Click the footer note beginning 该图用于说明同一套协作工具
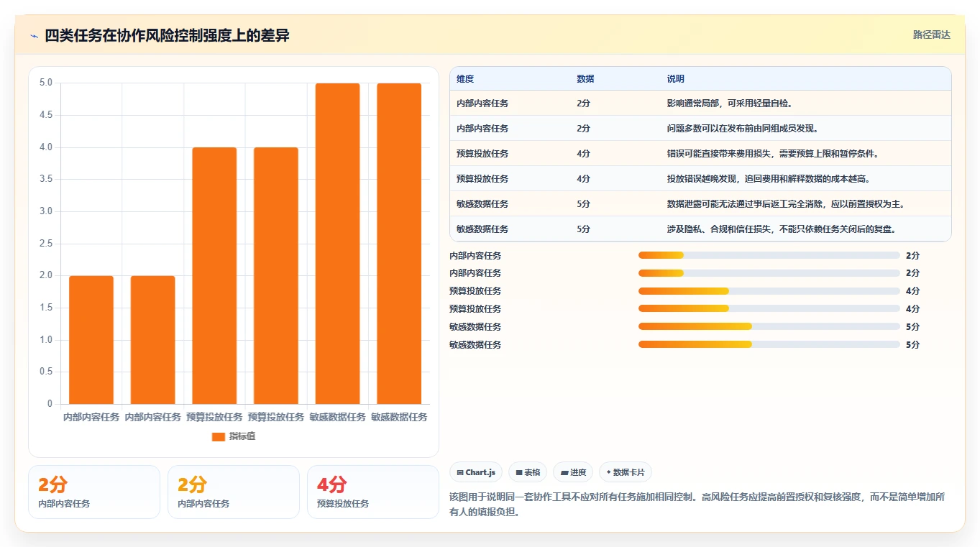Screen dimensions: 980x547 (697, 505)
